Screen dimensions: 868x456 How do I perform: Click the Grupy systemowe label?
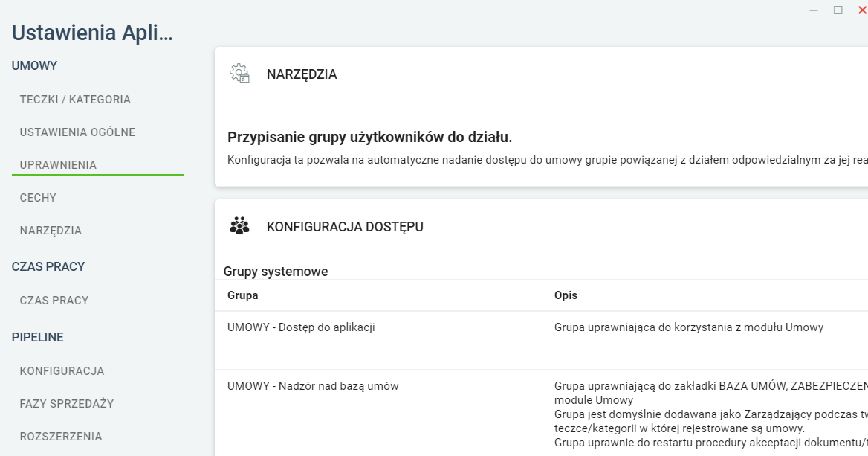point(276,272)
